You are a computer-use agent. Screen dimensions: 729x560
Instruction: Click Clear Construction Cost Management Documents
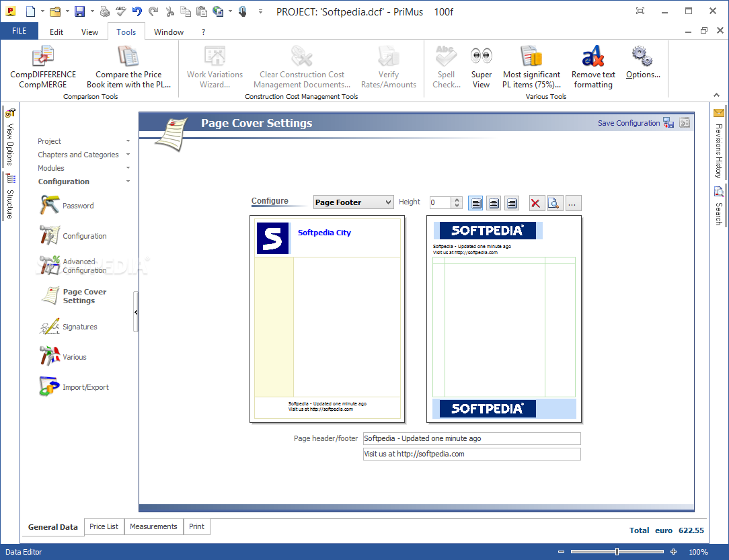click(302, 67)
